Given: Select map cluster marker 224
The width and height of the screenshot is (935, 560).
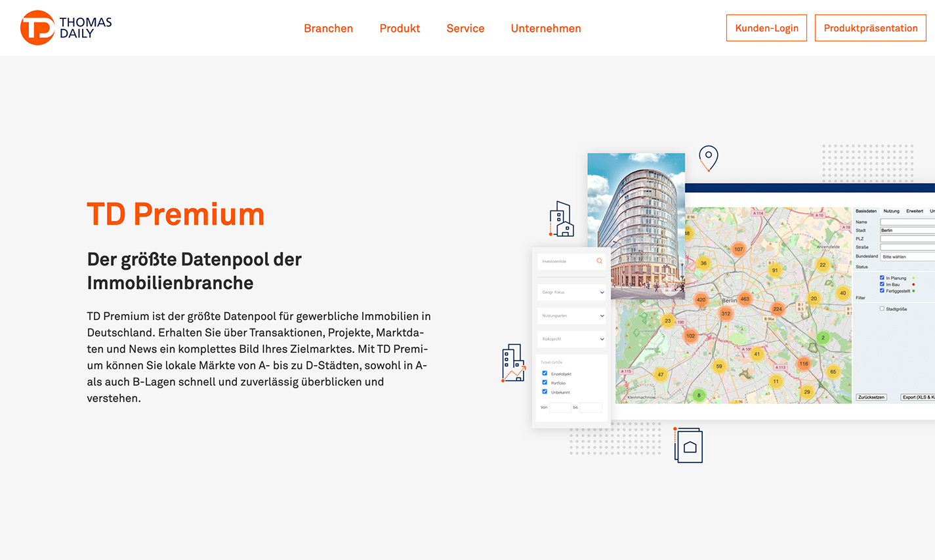Looking at the screenshot, I should tap(778, 309).
